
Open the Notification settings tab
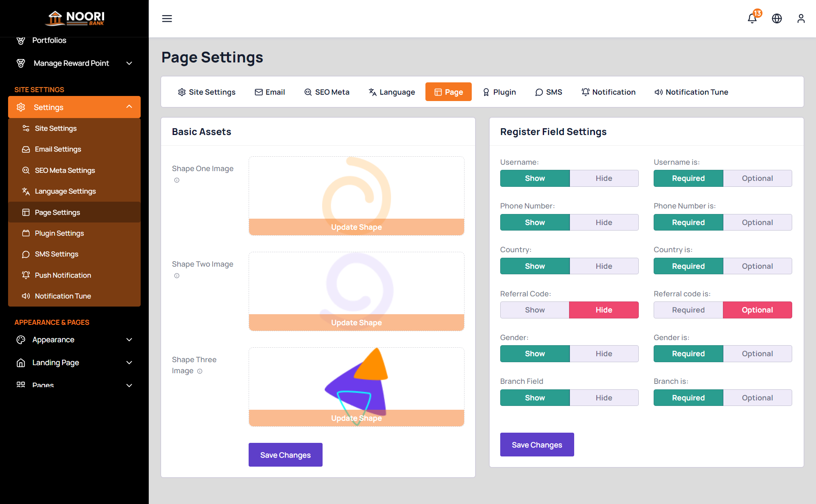click(608, 92)
